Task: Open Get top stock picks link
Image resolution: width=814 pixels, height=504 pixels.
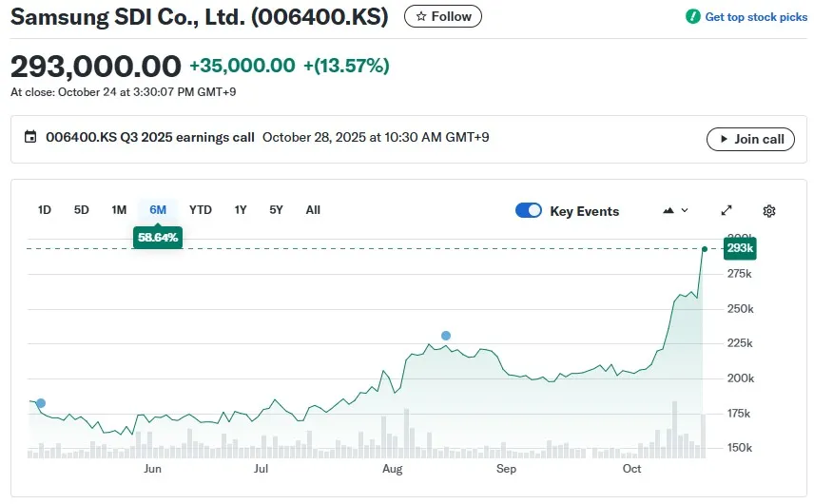Action: 755,17
